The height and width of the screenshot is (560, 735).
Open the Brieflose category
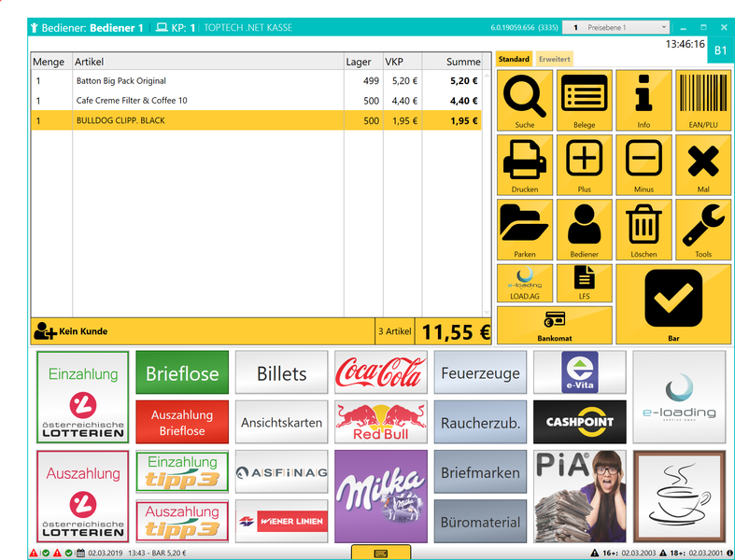[x=182, y=372]
